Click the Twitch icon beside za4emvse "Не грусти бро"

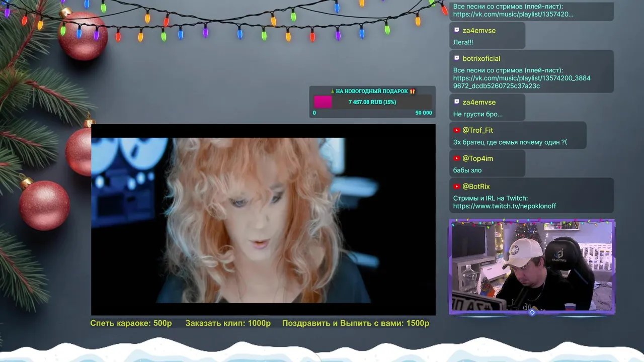[457, 102]
